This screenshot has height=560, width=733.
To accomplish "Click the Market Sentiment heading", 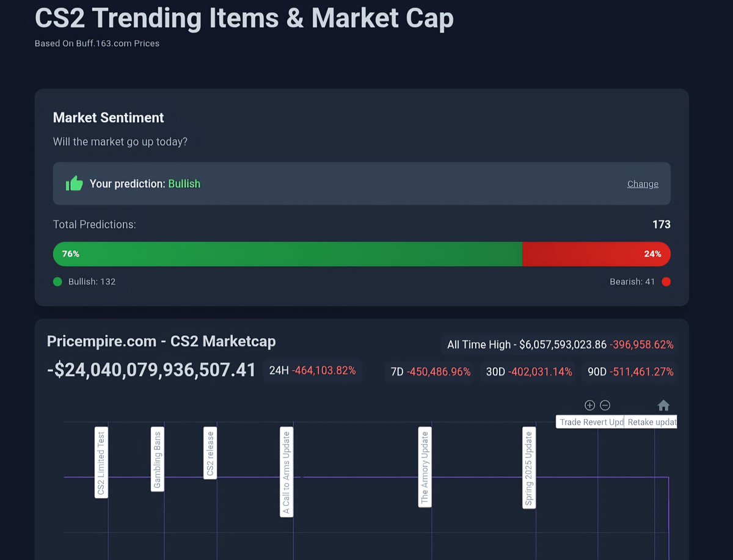I will (109, 118).
